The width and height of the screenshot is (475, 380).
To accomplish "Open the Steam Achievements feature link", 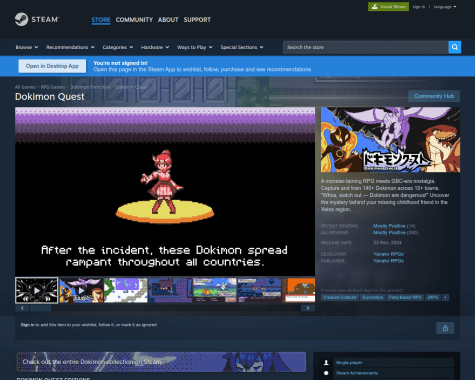I will [357, 373].
